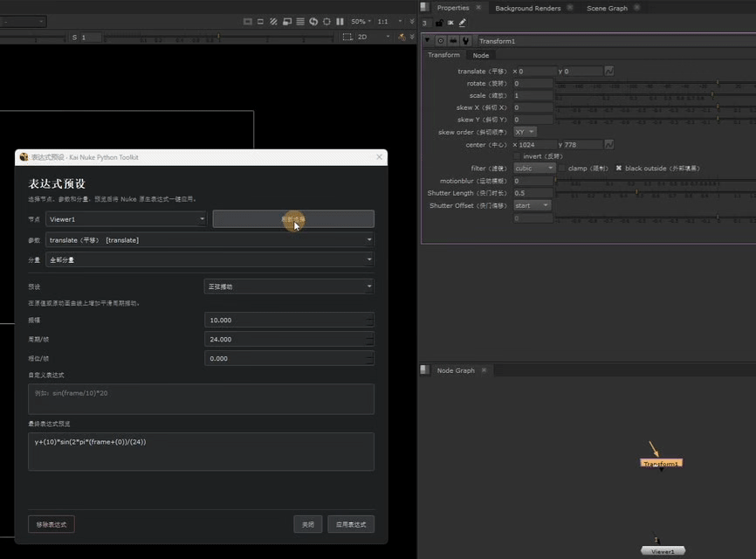This screenshot has height=559, width=756.
Task: Click the clipping warning icon in viewer toolbar
Action: 247,22
